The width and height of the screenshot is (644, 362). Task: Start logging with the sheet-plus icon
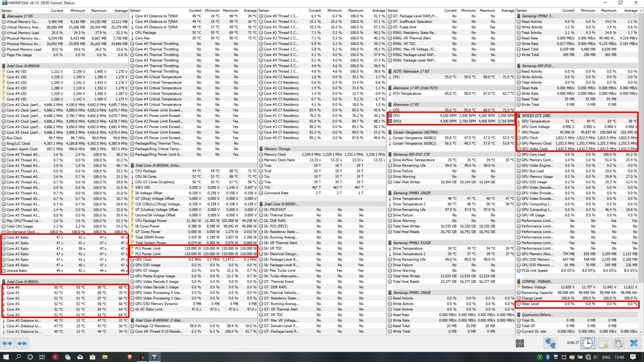[x=603, y=343]
